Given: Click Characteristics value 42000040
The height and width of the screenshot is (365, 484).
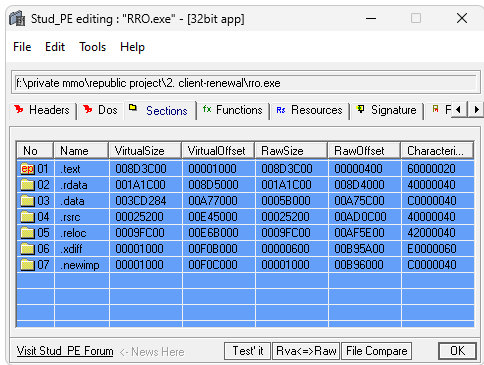Looking at the screenshot, I should (431, 233).
